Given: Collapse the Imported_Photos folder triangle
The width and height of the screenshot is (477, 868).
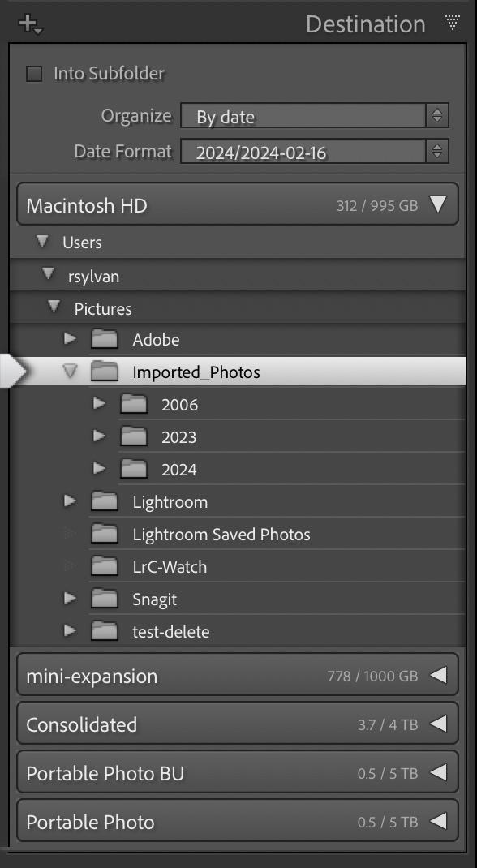Looking at the screenshot, I should (71, 372).
